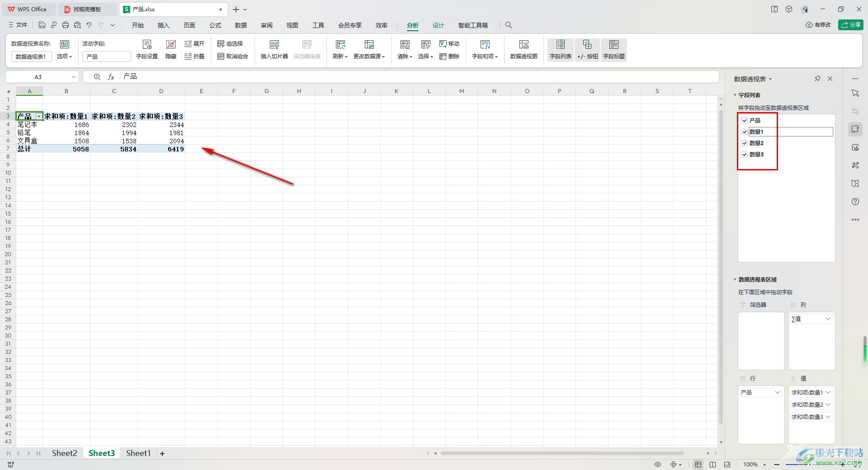Open the 数据 ribbon tab
This screenshot has height=470, width=868.
(241, 25)
